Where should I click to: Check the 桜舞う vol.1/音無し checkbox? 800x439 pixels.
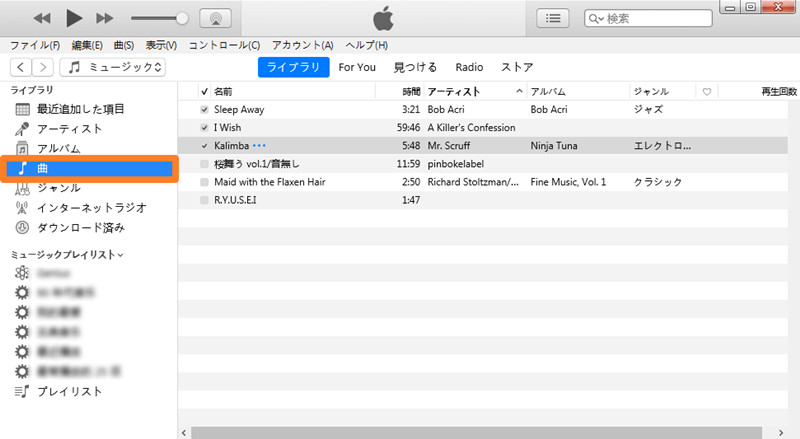205,164
